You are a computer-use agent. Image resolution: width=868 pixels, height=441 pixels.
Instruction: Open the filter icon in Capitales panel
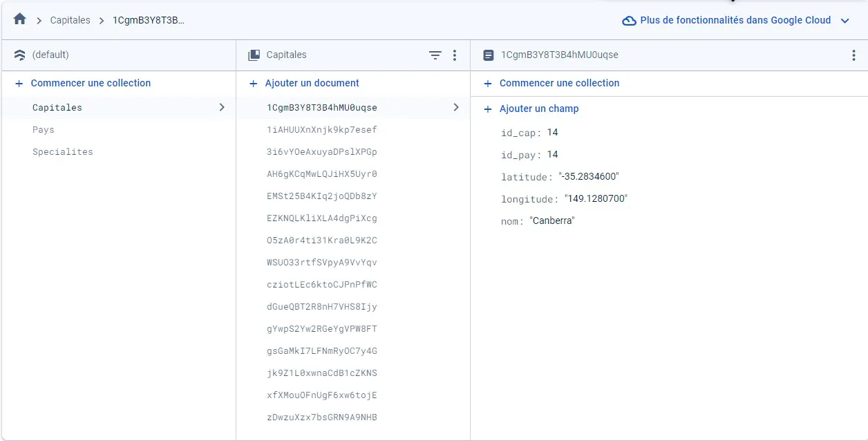435,55
